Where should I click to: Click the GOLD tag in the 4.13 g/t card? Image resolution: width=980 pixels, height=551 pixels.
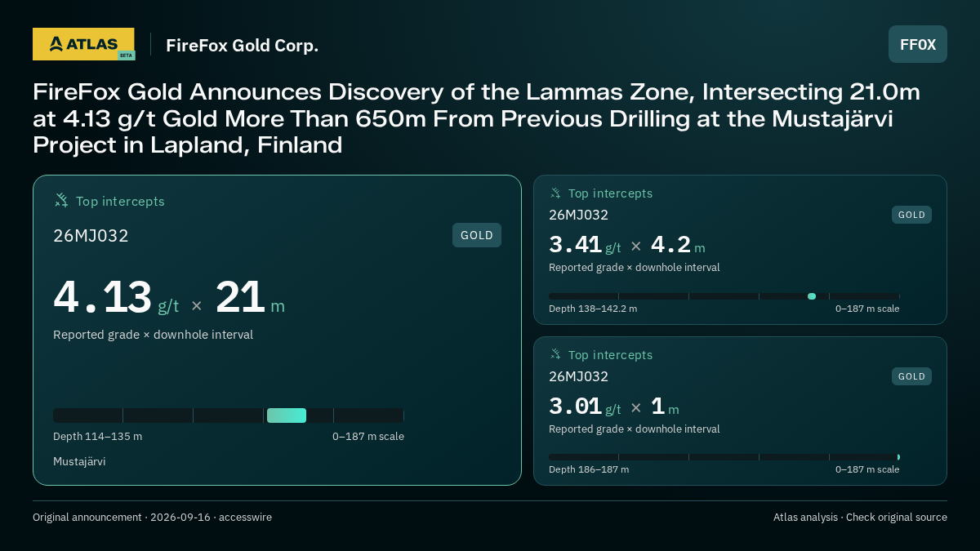point(477,235)
